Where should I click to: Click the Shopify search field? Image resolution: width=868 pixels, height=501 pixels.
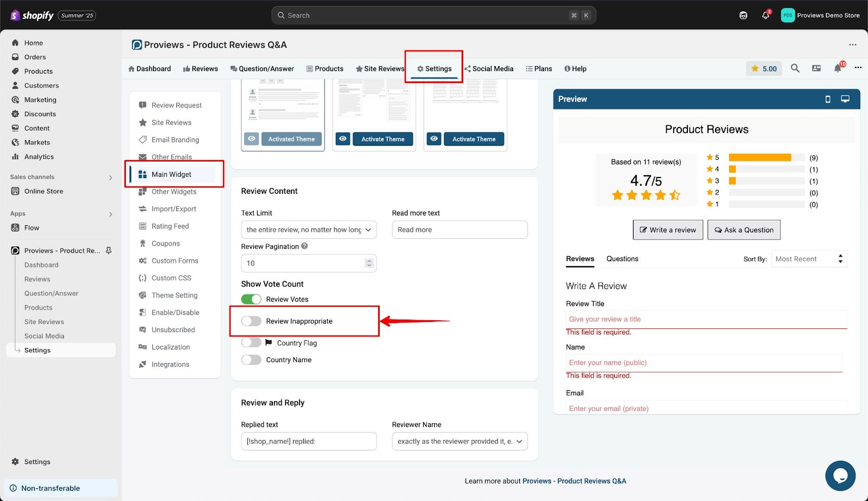[433, 15]
